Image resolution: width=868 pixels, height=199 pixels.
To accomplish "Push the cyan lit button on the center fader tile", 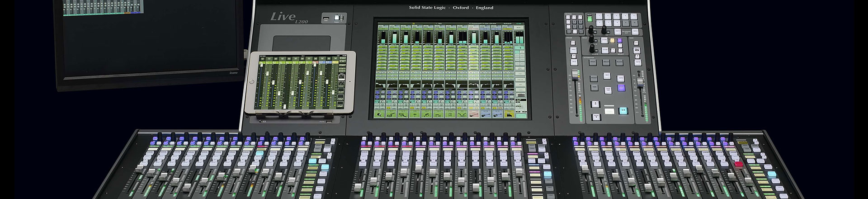I will pos(547,175).
